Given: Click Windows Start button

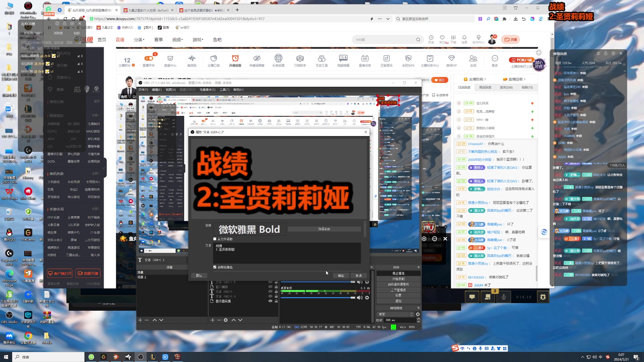Looking at the screenshot, I should tap(6, 357).
